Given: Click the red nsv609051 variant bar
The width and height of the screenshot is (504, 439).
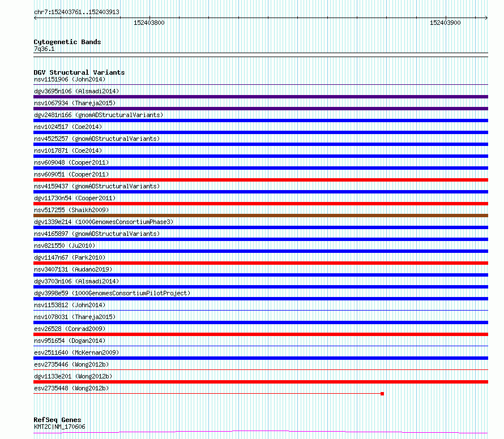Looking at the screenshot, I should (260, 180).
